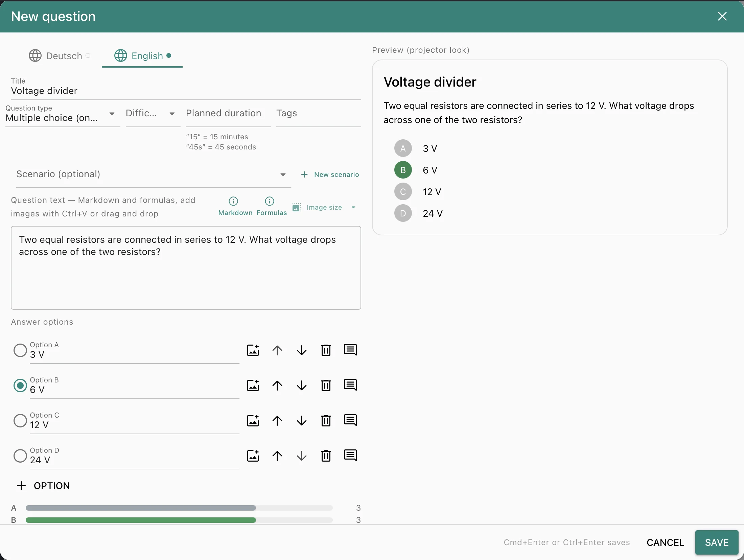Open the Image size dropdown

324,207
